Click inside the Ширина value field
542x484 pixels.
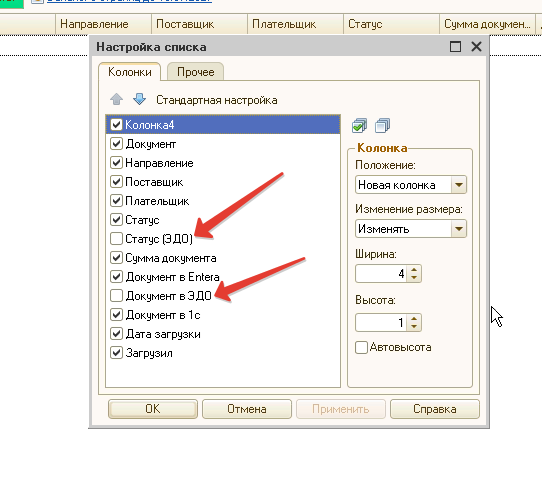381,274
